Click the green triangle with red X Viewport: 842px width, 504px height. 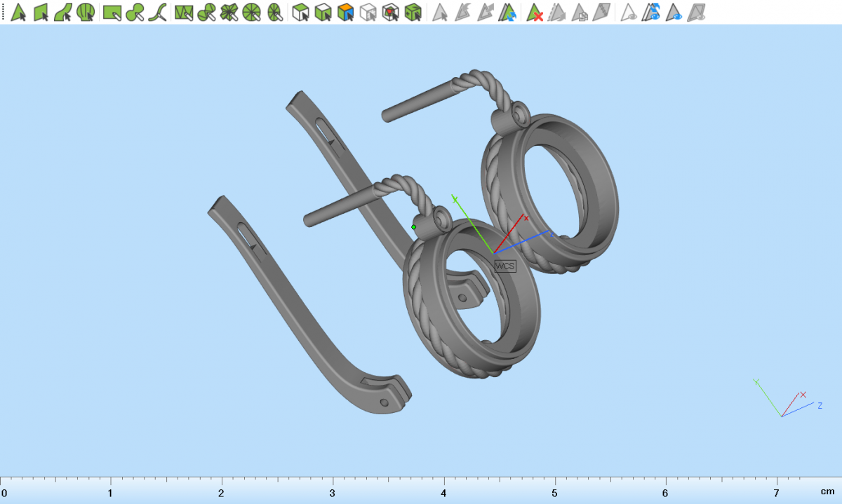click(535, 12)
